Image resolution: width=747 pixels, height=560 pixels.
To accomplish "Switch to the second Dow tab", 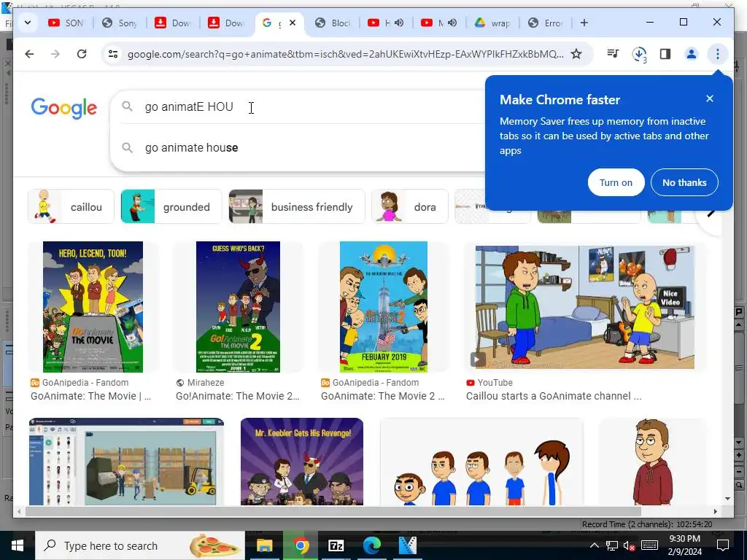I will click(228, 23).
